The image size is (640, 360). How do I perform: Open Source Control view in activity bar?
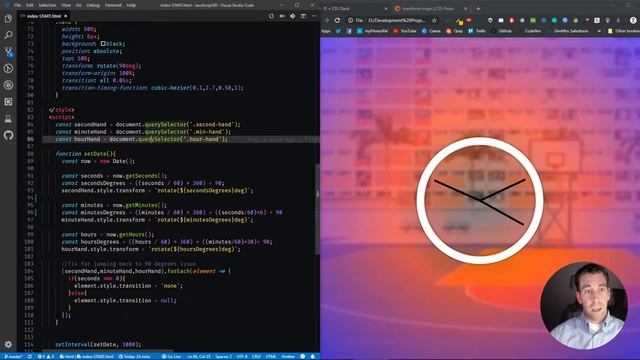tap(8, 52)
